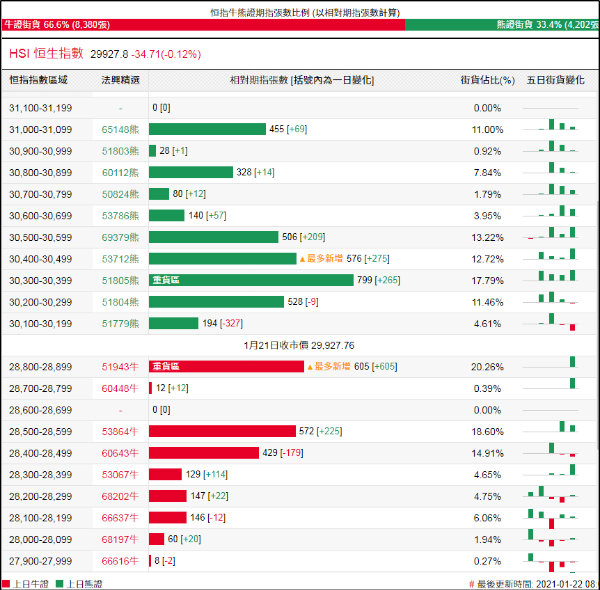Click the 194 [-327] value
The image size is (600, 590).
(x=222, y=323)
